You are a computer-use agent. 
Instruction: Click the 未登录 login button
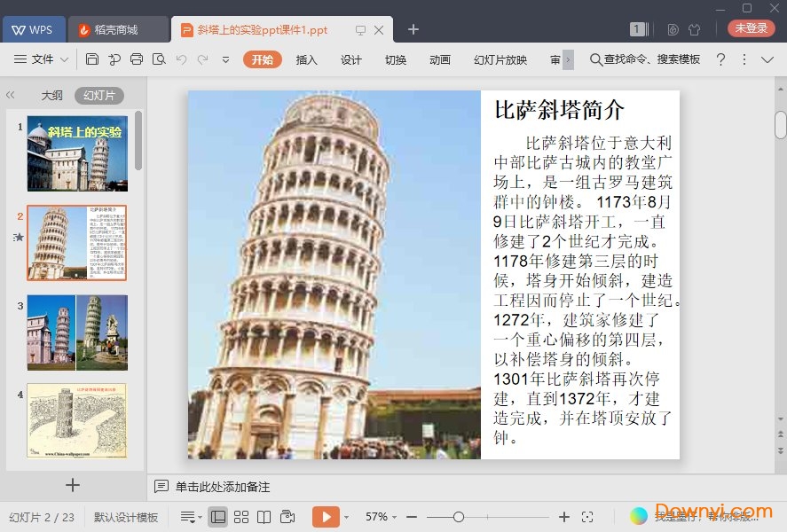pos(751,29)
